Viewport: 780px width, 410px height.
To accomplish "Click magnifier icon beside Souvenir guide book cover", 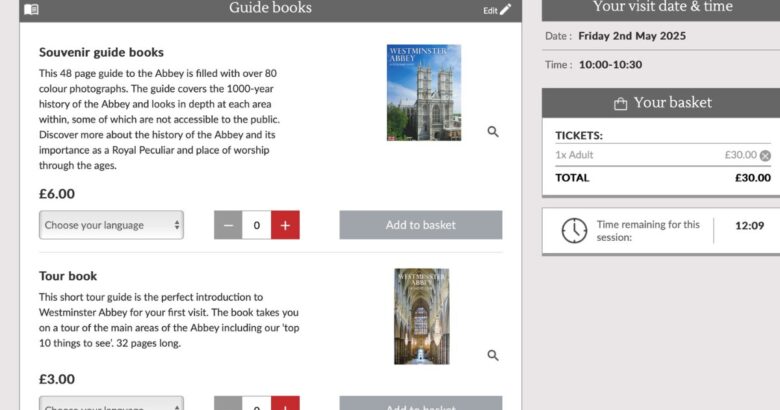I will (492, 131).
